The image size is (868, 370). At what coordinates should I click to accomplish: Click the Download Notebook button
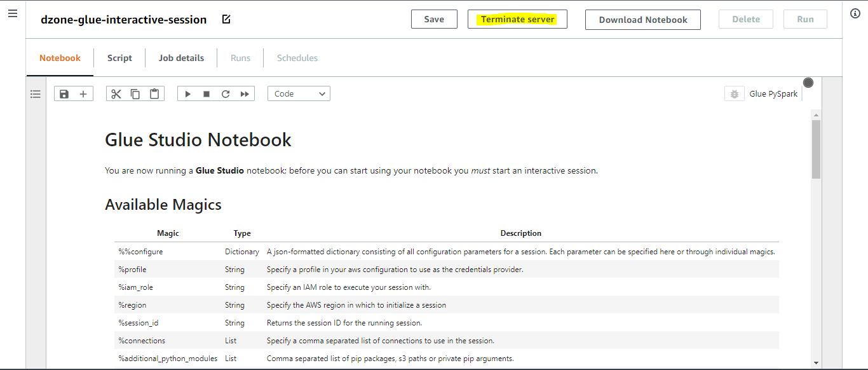tap(642, 20)
